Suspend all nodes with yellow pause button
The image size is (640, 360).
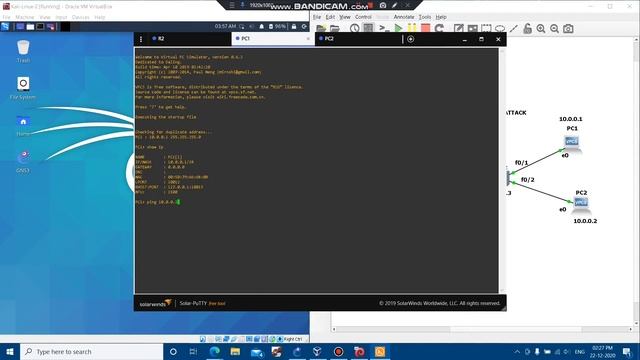tap(412, 29)
